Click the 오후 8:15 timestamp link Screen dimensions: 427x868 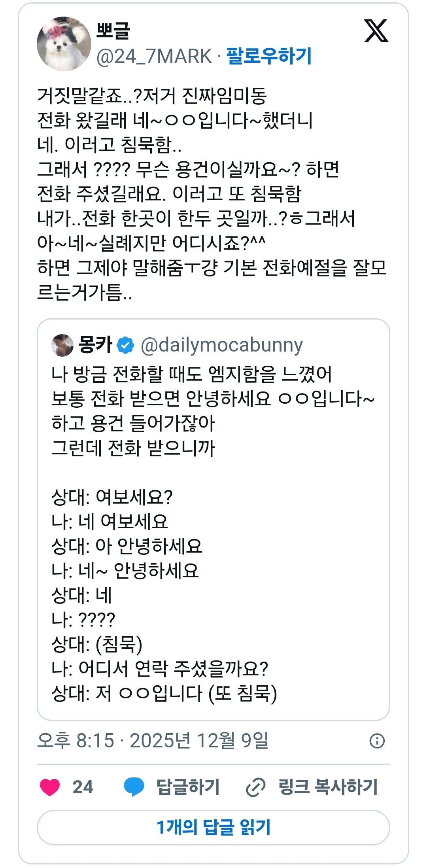[153, 740]
